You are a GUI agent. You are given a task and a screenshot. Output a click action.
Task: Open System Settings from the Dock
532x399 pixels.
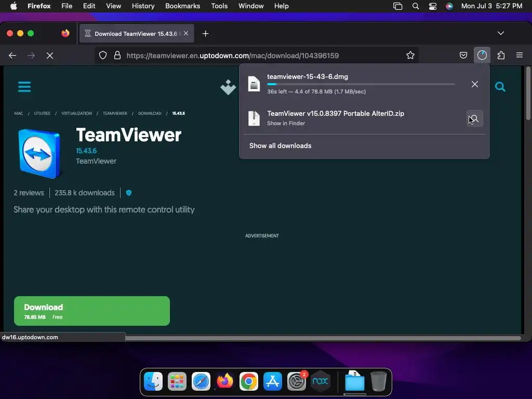(297, 381)
